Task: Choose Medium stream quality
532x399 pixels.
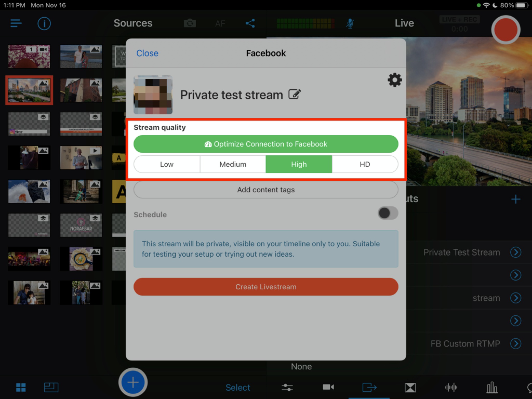Action: (233, 164)
